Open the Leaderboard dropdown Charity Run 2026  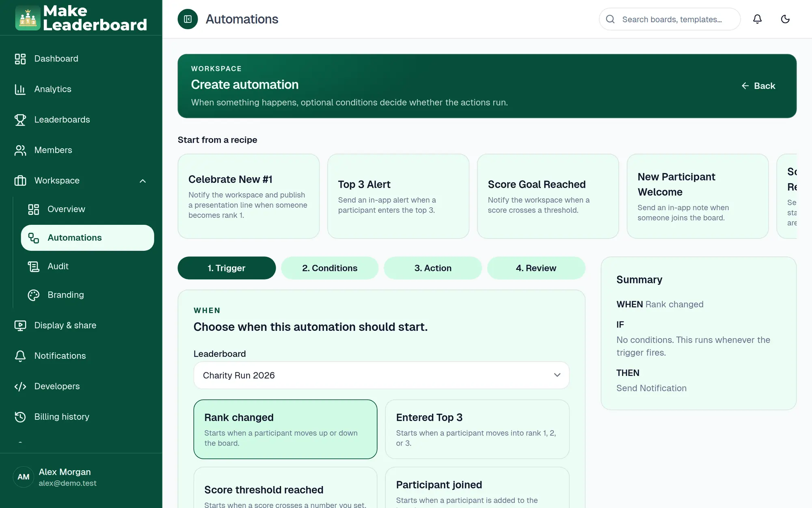pyautogui.click(x=381, y=376)
